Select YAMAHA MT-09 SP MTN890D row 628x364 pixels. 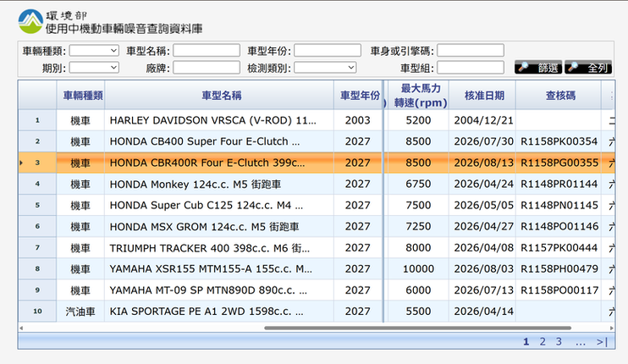(317, 290)
